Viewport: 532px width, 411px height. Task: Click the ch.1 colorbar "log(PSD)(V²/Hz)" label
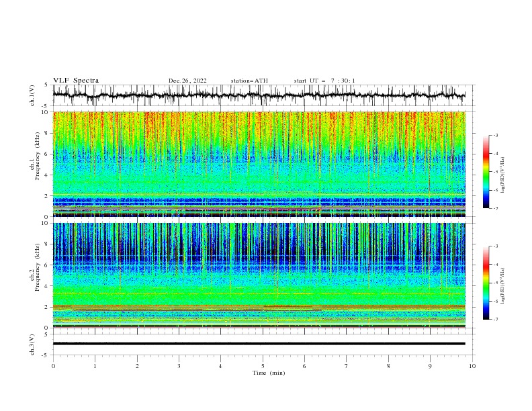pyautogui.click(x=502, y=175)
